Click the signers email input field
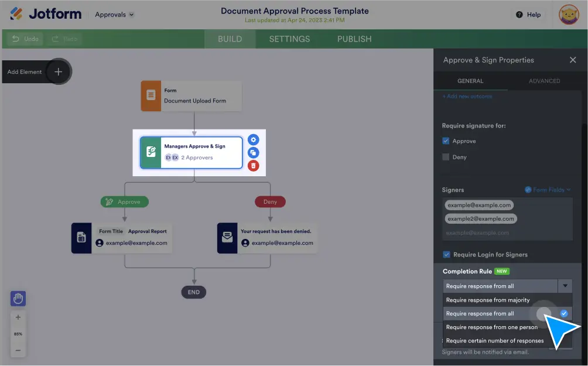588x366 pixels. click(x=507, y=233)
